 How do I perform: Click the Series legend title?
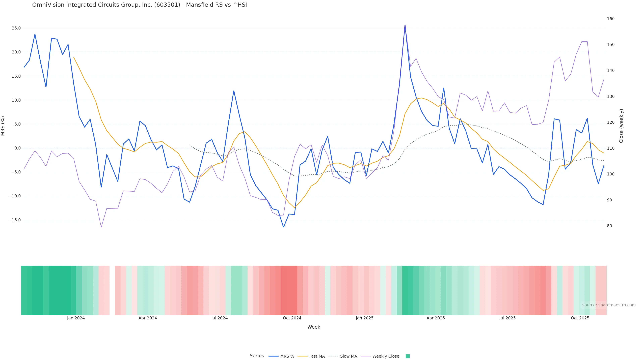click(x=257, y=356)
